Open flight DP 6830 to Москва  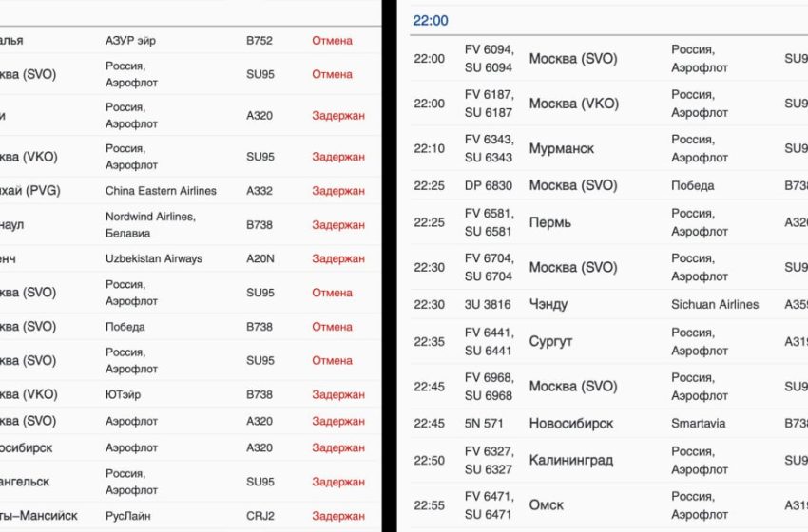pyautogui.click(x=489, y=185)
